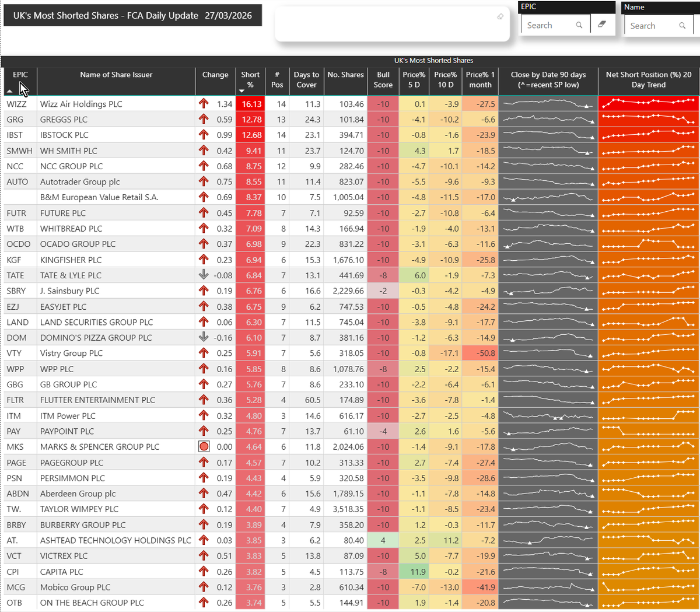The image size is (700, 612).
Task: Click the red up arrow in the GREGGS PLC row
Action: (204, 119)
